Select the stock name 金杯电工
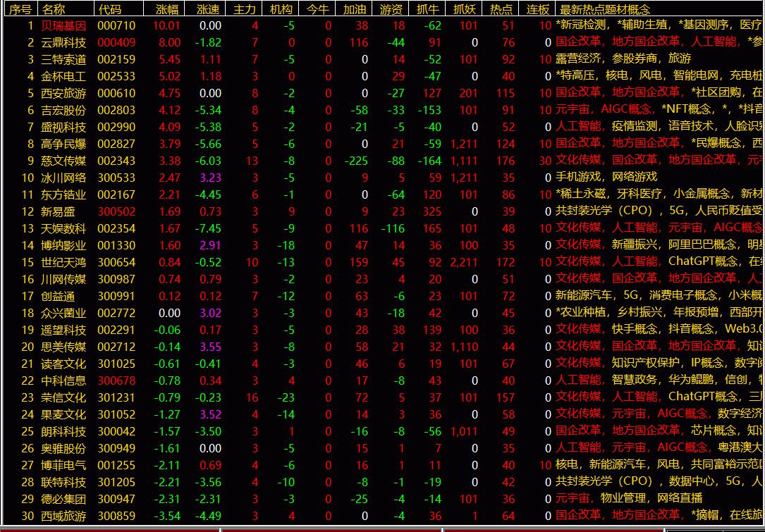This screenshot has width=765, height=532. pyautogui.click(x=63, y=77)
